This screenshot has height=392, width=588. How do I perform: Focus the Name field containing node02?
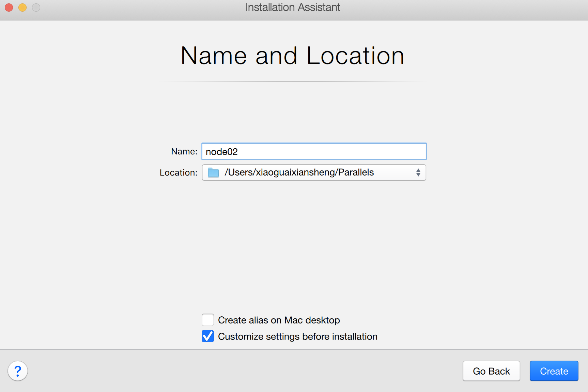(x=314, y=151)
